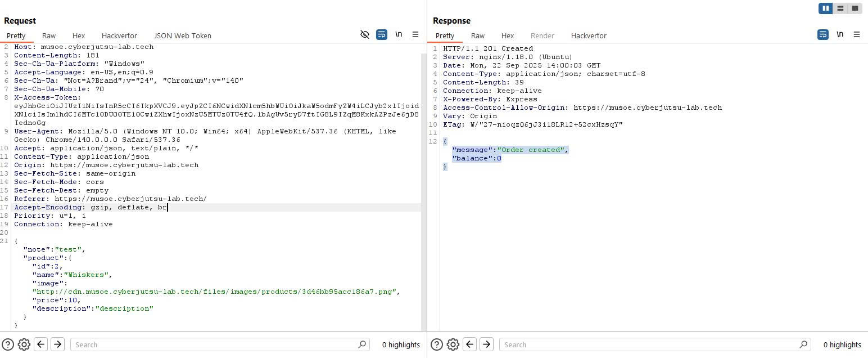Viewport: 868px width, 358px height.
Task: Click the Host header line in request
Action: (x=84, y=47)
